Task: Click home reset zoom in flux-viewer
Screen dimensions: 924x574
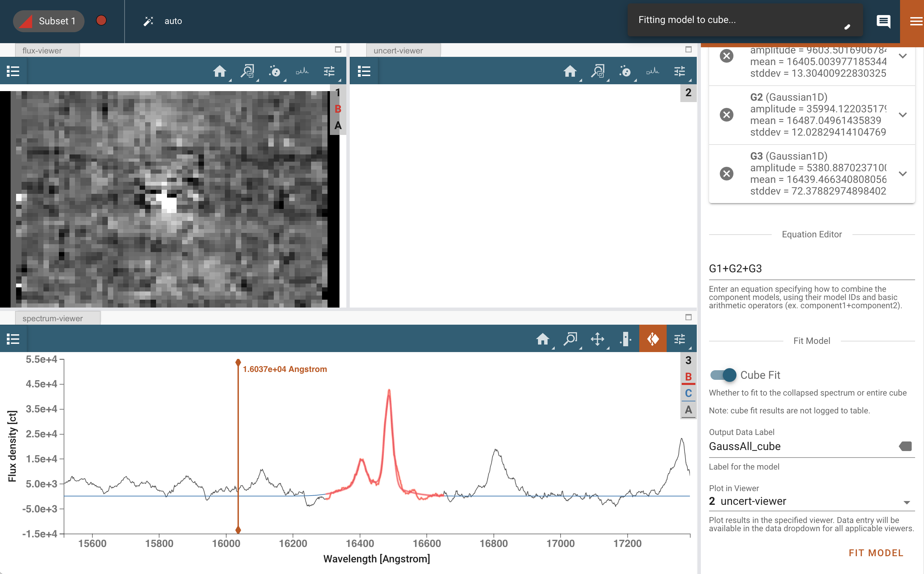Action: pyautogui.click(x=219, y=71)
